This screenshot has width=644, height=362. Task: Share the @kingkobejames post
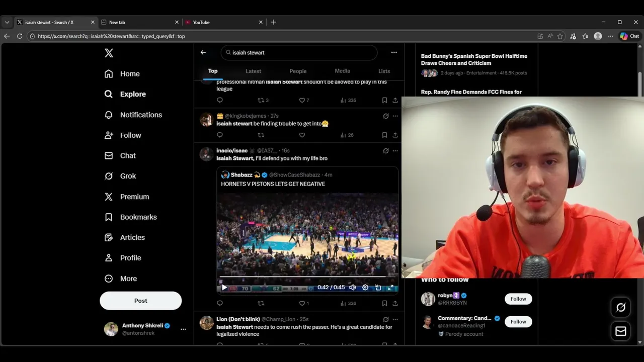pyautogui.click(x=395, y=135)
